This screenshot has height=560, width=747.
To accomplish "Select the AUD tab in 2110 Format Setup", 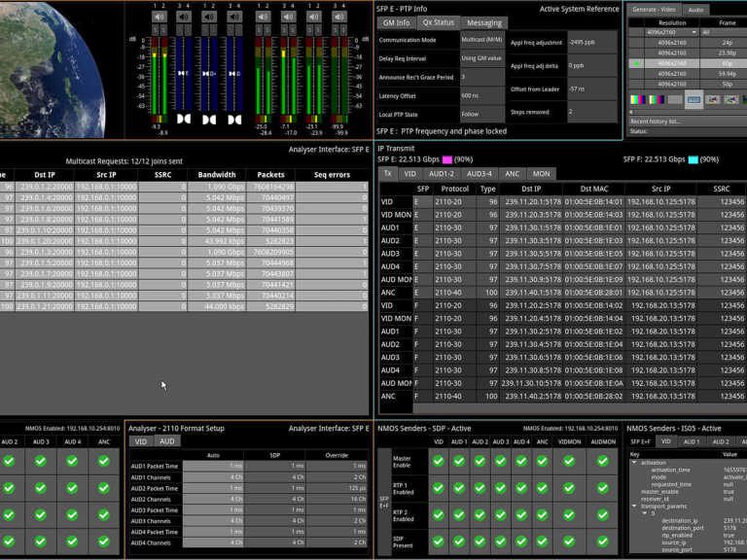I will tap(167, 441).
